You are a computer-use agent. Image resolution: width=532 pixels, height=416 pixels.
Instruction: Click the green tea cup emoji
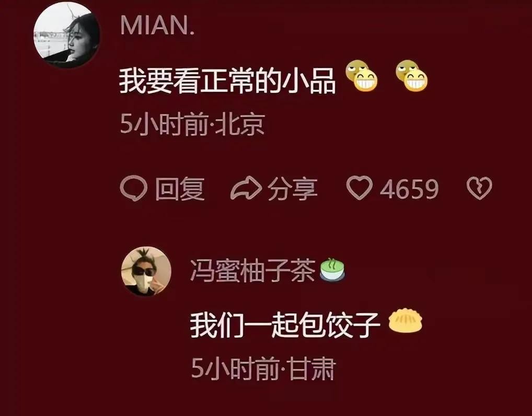(x=332, y=270)
